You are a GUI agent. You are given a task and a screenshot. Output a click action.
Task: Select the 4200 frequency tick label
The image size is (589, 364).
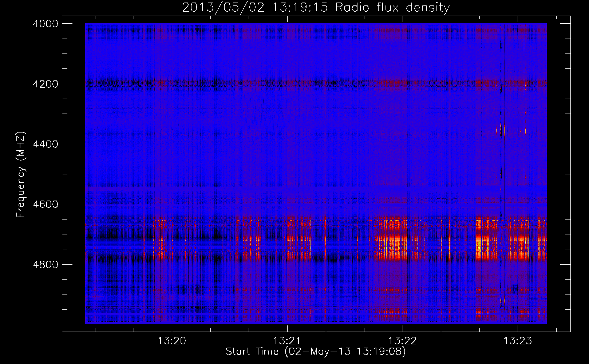coord(46,84)
